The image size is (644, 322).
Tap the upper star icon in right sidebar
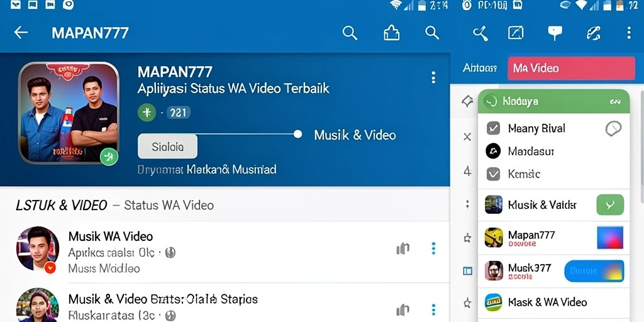467,238
